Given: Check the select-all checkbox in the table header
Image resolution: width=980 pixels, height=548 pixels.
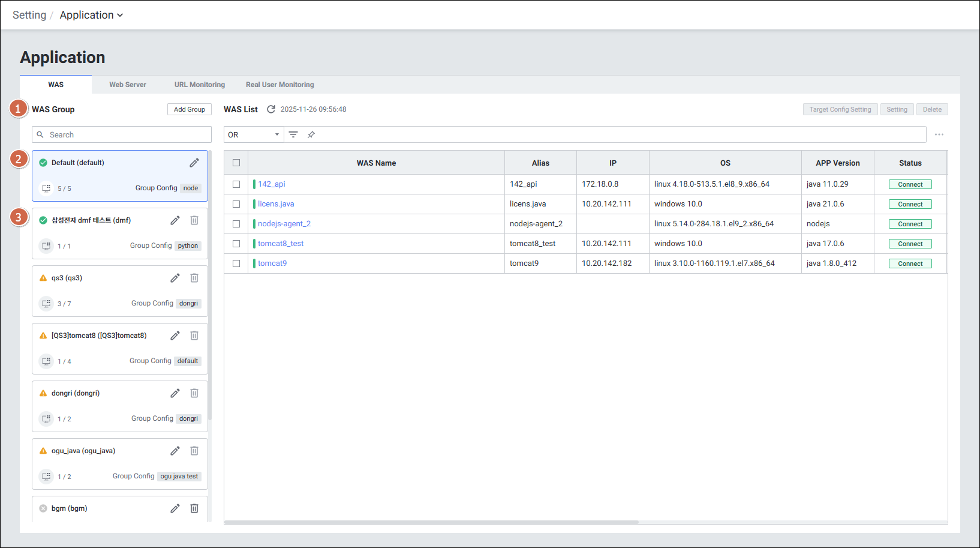Looking at the screenshot, I should 236,163.
